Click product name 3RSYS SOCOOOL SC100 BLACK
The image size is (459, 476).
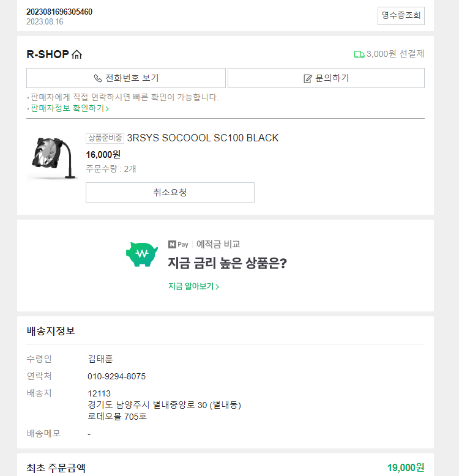pos(203,138)
